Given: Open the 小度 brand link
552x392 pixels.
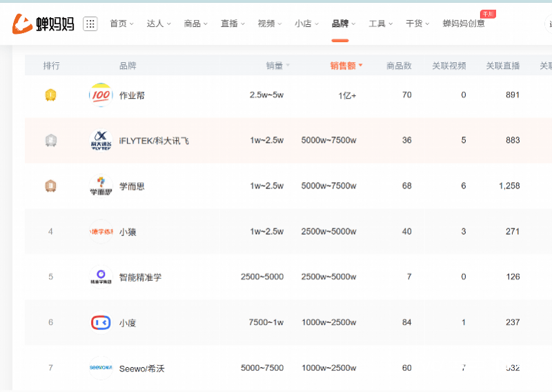Looking at the screenshot, I should coord(128,322).
